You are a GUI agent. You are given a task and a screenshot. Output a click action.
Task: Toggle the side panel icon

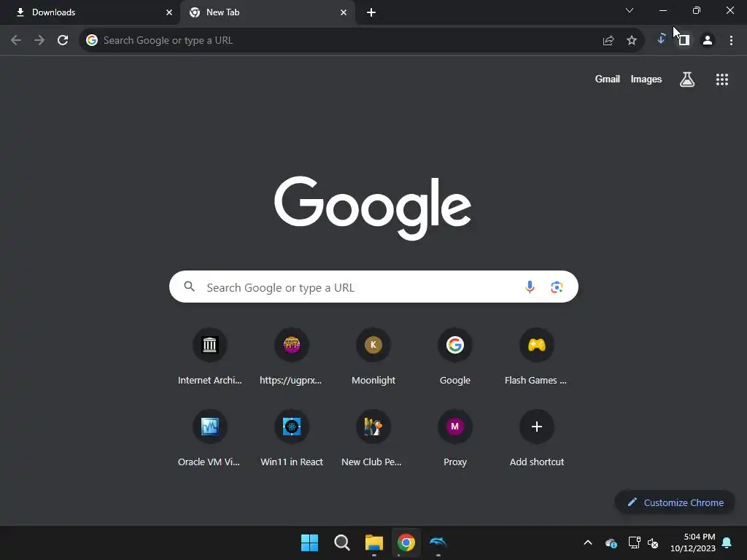coord(684,41)
